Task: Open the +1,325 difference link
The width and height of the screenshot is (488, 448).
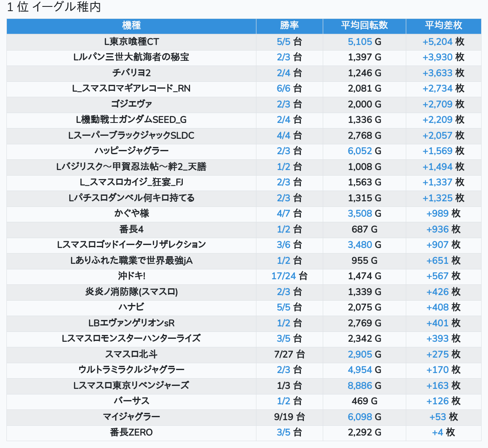Action: click(437, 198)
